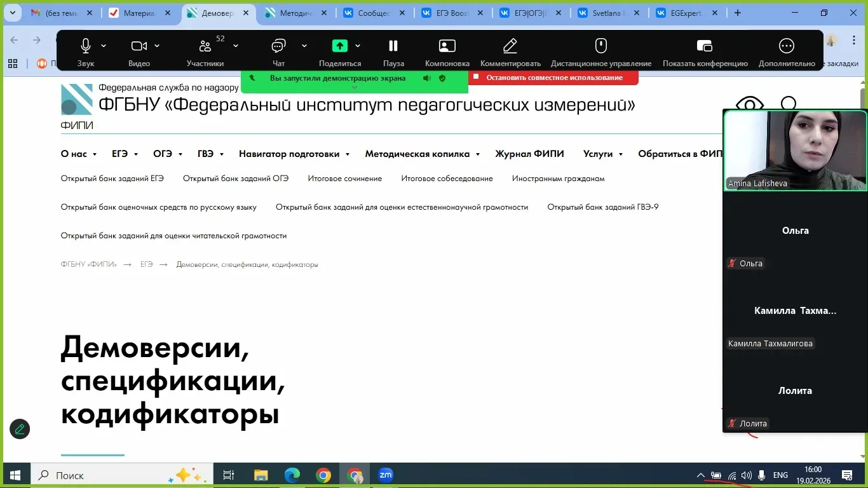Expand audio options arrow next to microphone
Viewport: 868px width, 488px height.
coord(104,46)
